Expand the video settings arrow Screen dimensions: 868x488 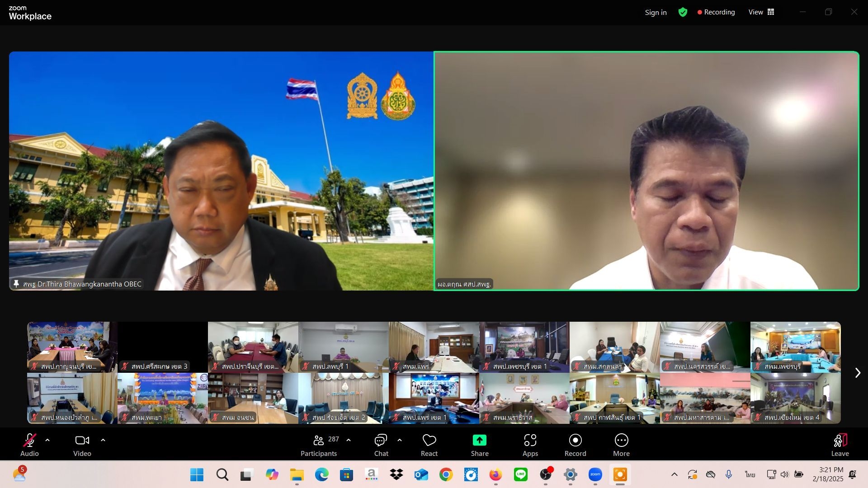[x=103, y=440]
